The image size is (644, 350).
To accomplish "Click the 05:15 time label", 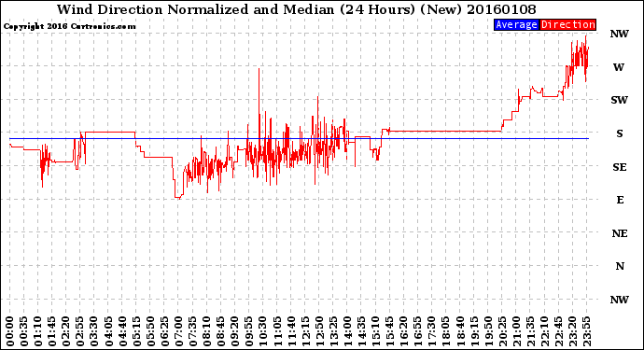I will [136, 331].
